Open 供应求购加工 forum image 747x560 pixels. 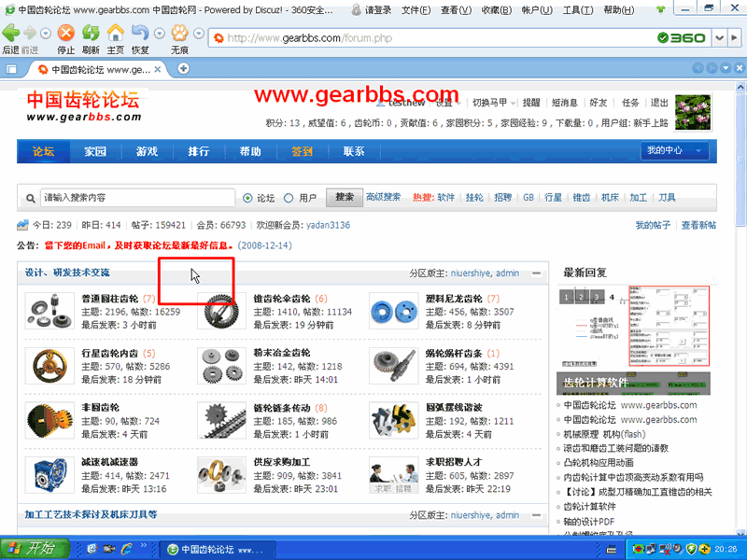click(x=221, y=475)
